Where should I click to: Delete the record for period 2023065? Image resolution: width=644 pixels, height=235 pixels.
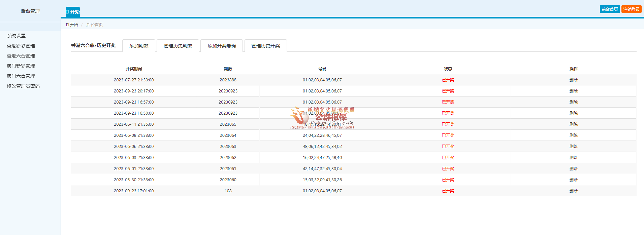[573, 124]
